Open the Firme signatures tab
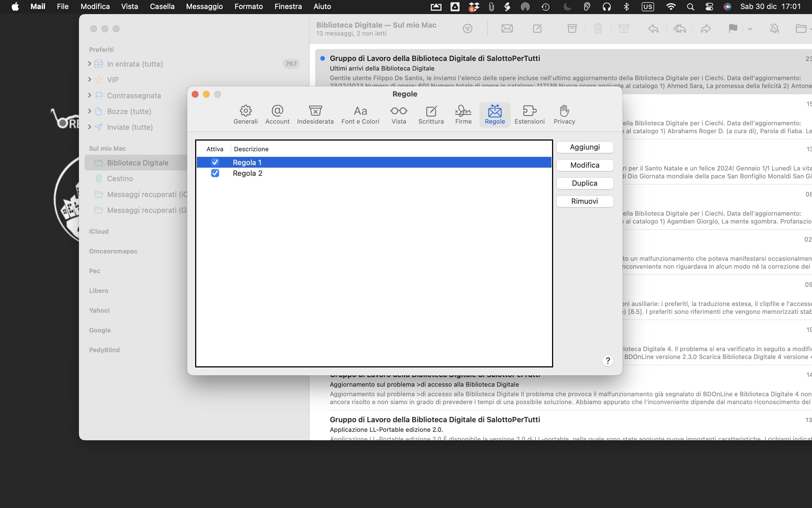 [x=463, y=115]
